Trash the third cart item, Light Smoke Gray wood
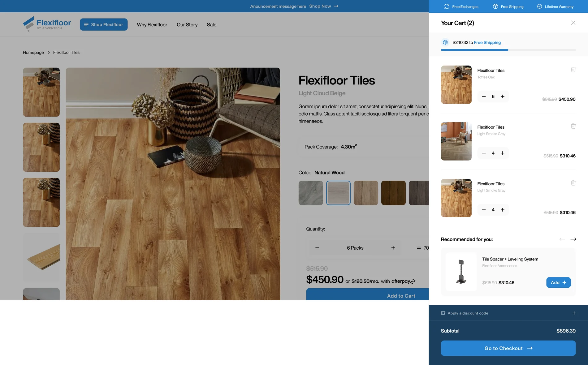 573,183
